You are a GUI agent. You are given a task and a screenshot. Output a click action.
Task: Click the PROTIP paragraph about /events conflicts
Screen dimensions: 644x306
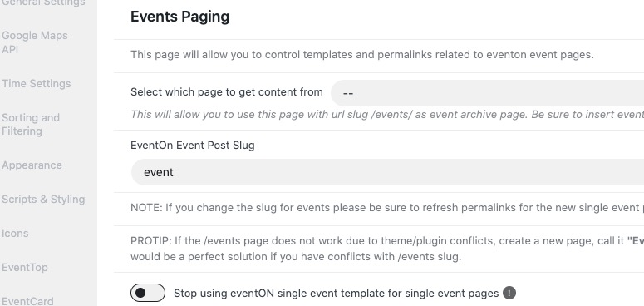(387, 249)
